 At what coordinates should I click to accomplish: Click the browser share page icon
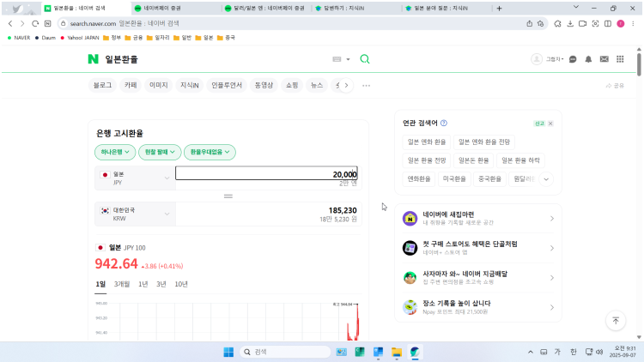530,24
